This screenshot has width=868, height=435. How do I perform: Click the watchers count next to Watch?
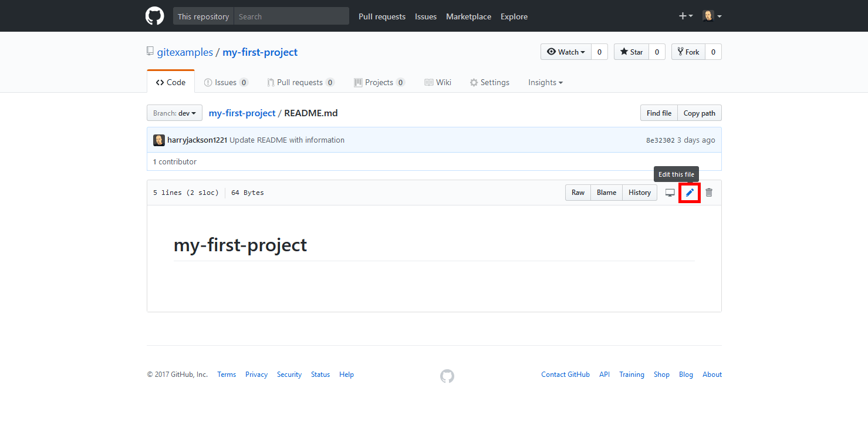coord(599,52)
